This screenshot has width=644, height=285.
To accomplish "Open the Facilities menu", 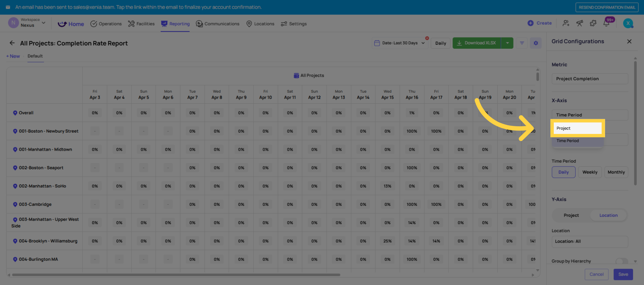I will 141,24.
